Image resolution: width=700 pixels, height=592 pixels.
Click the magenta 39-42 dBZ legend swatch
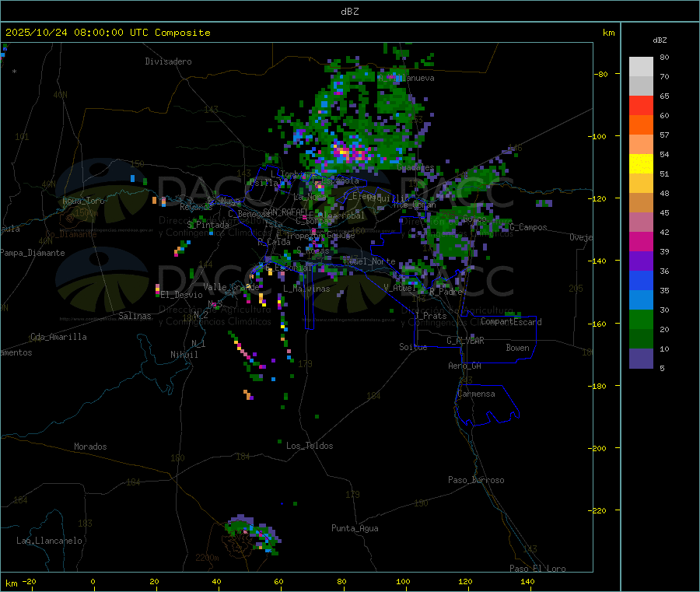tap(641, 241)
